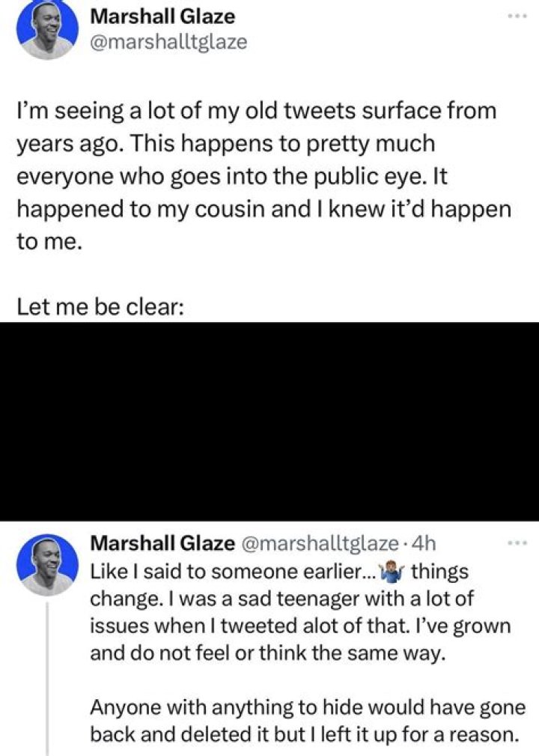Click the @marshalltglaze handle in the reply header
This screenshot has height=756, width=539.
click(x=318, y=543)
